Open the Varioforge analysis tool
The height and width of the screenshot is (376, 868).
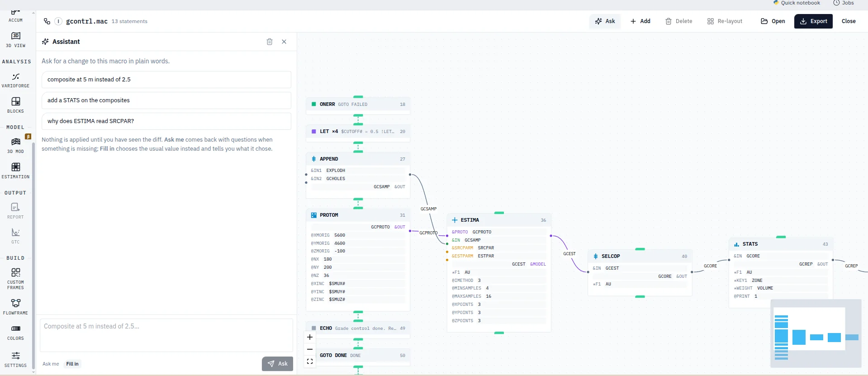15,80
